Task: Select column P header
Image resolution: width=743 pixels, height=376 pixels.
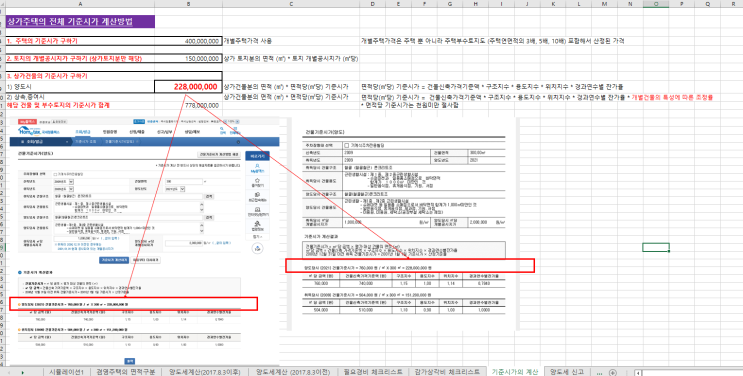Action: pos(681,4)
